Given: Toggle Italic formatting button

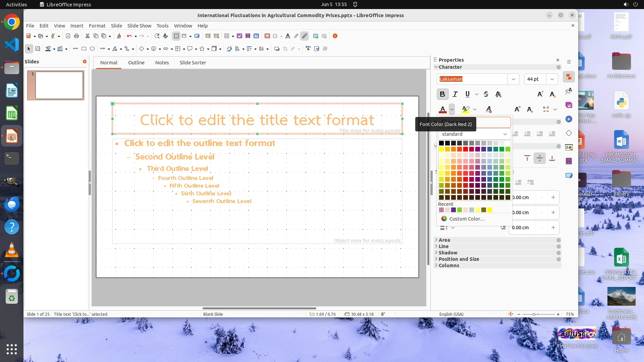Looking at the screenshot, I should 455,95.
